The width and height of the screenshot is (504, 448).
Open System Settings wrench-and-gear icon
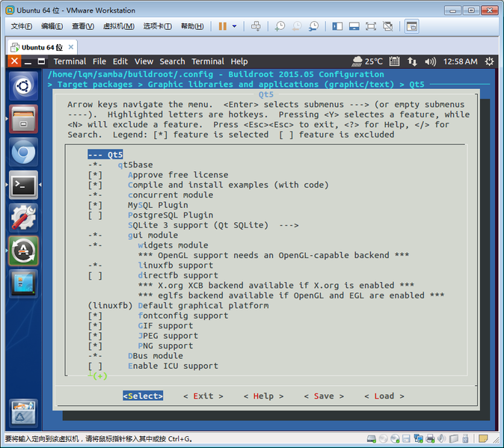pos(23,218)
